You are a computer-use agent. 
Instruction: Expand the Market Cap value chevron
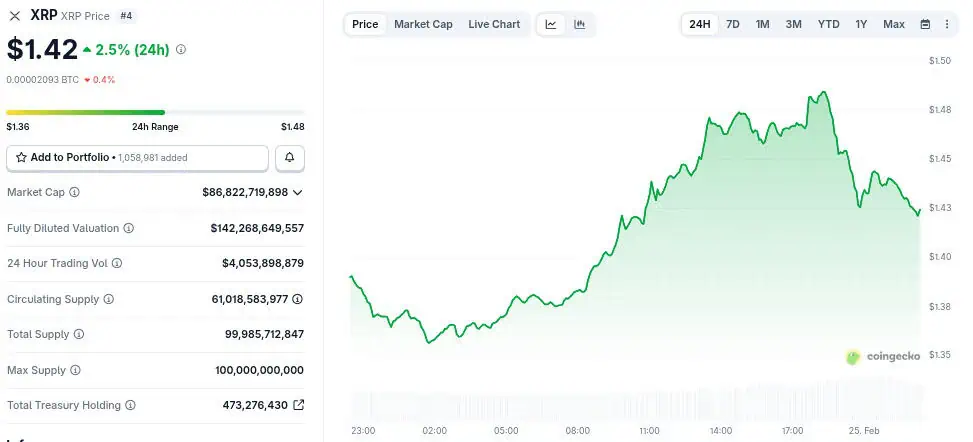pyautogui.click(x=298, y=192)
